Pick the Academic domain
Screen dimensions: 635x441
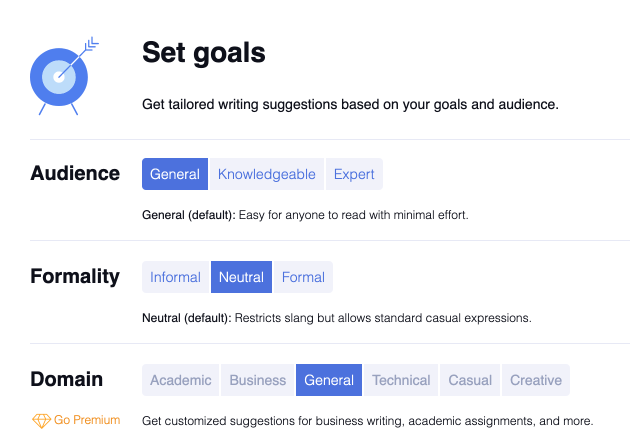181,380
